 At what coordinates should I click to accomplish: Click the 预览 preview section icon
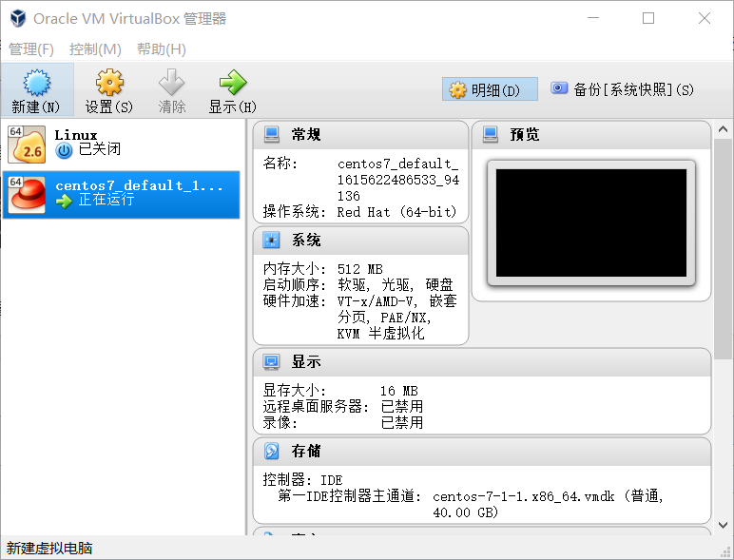point(491,135)
